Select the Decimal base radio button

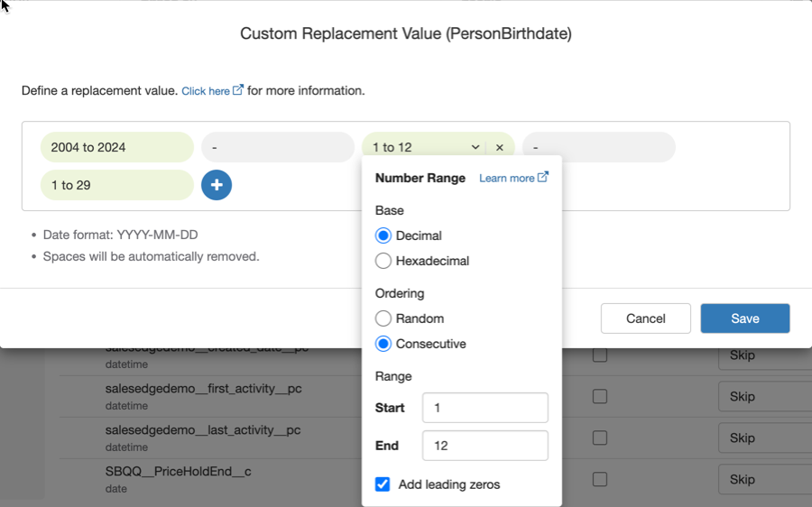pos(383,235)
